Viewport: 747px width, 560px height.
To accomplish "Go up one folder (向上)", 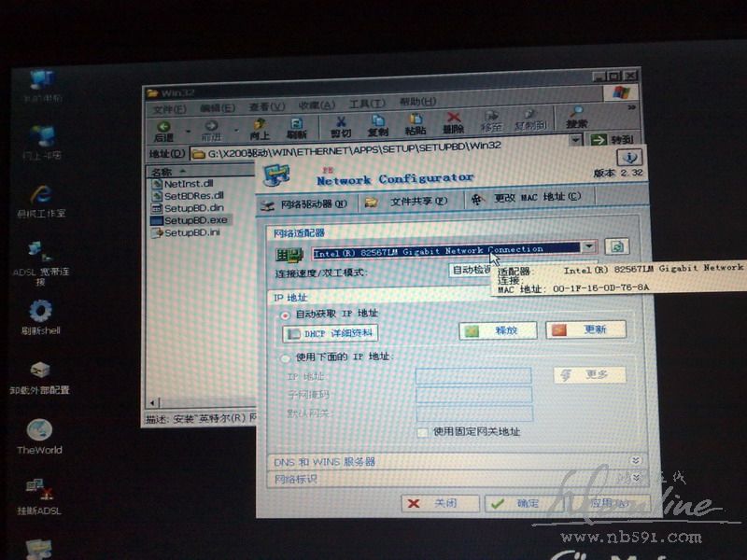I will pos(261,129).
